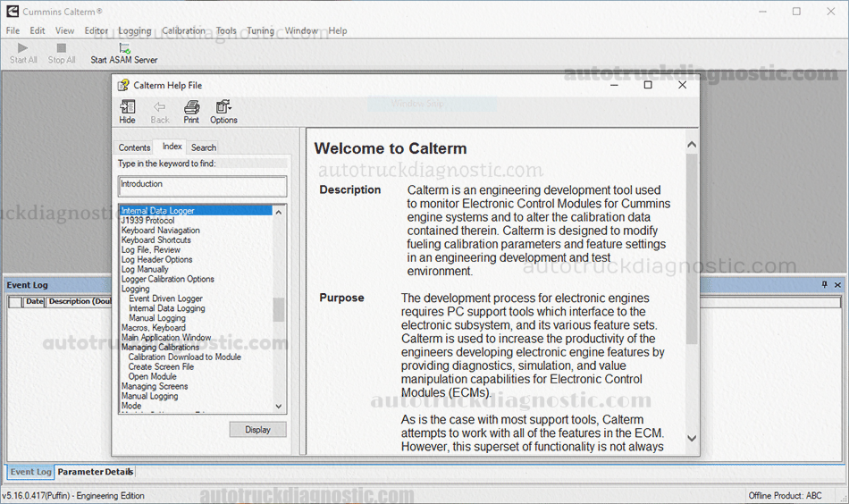Image resolution: width=849 pixels, height=504 pixels.
Task: Open the Calibration menu
Action: (x=183, y=30)
